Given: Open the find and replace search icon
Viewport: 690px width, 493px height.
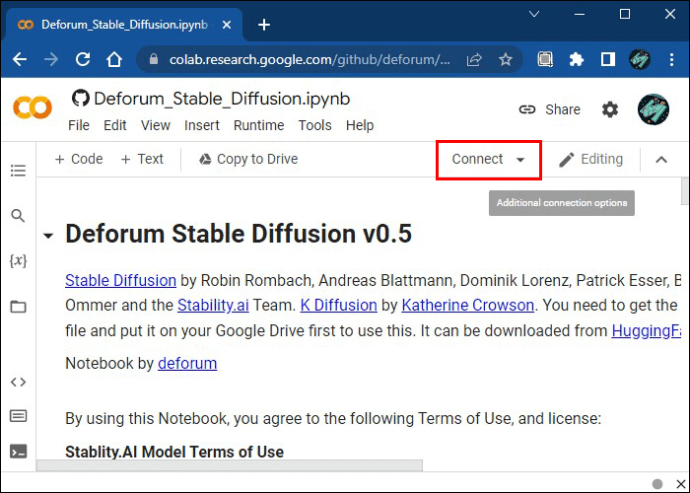Looking at the screenshot, I should (x=18, y=216).
